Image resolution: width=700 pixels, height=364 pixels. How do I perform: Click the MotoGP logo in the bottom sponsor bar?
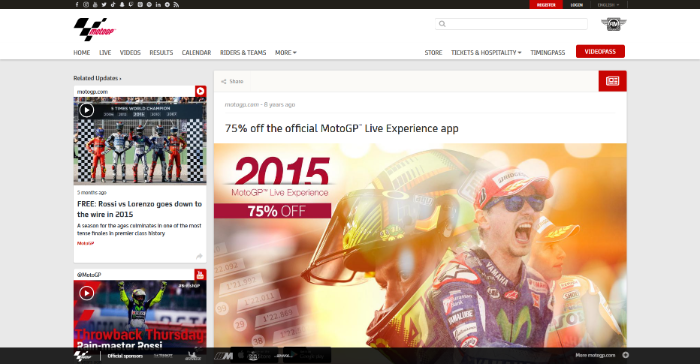(x=83, y=356)
